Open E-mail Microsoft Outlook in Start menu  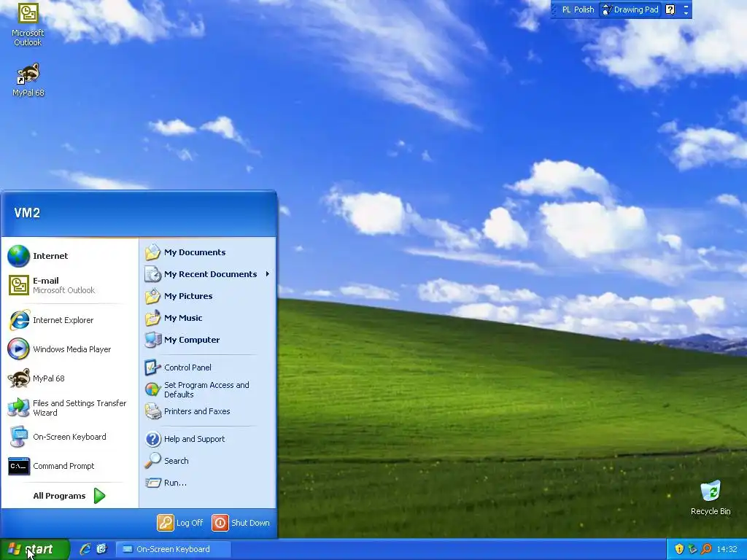[x=69, y=285]
